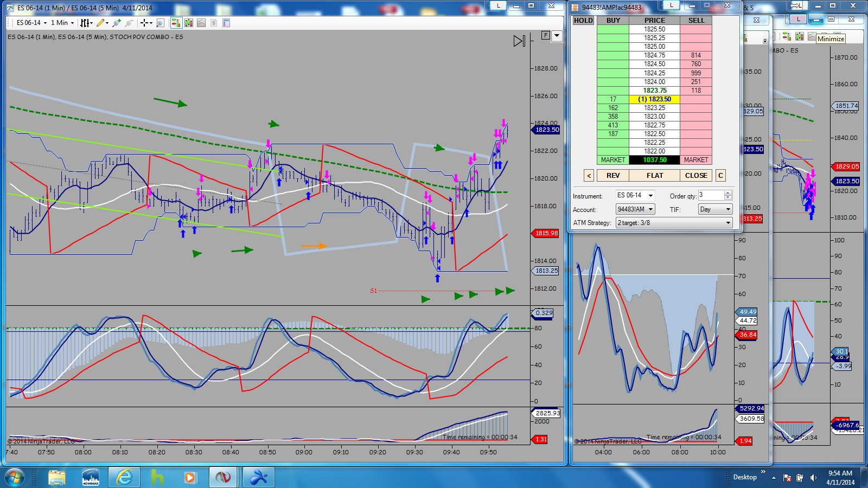Click the buy-side MARKET button

(613, 160)
